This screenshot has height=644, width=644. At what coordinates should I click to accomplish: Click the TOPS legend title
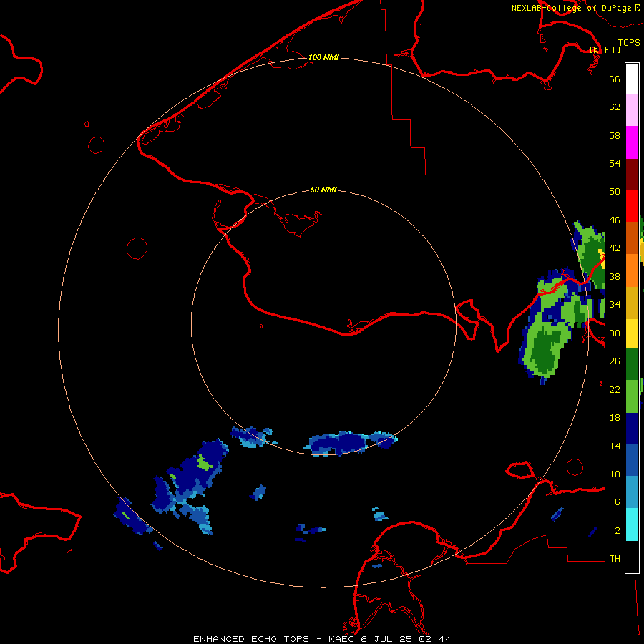pos(629,43)
